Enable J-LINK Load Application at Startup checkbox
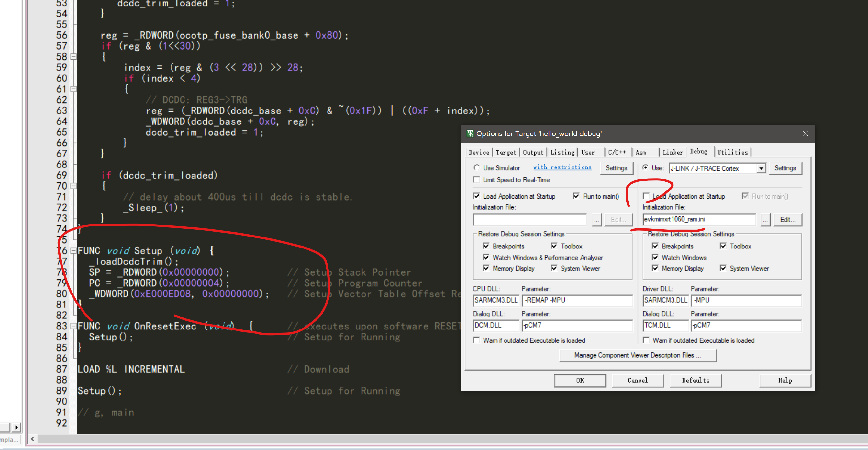868x450 pixels. point(646,196)
